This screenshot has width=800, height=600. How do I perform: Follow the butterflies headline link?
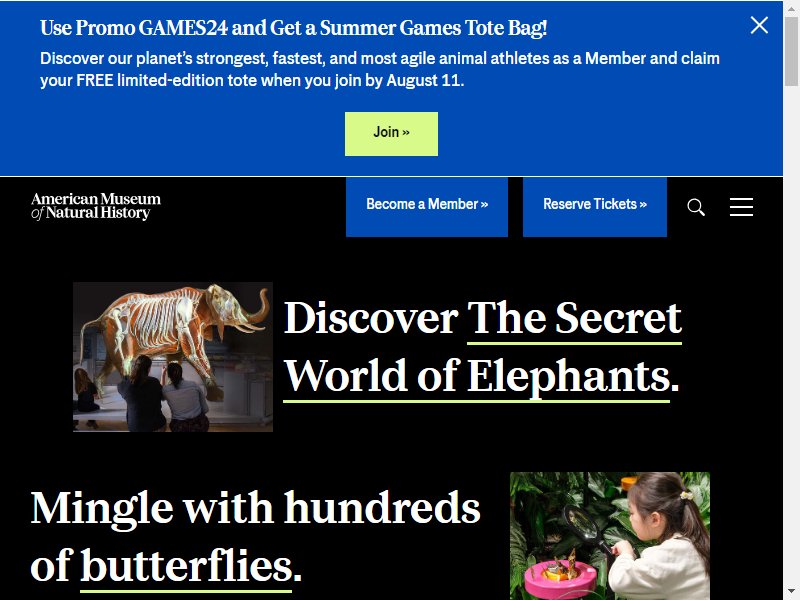(186, 566)
